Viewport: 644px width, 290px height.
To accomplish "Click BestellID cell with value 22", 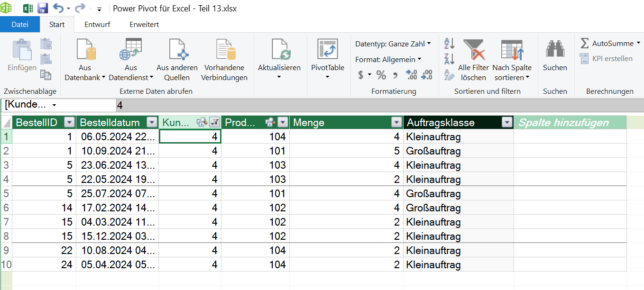I will (x=44, y=250).
